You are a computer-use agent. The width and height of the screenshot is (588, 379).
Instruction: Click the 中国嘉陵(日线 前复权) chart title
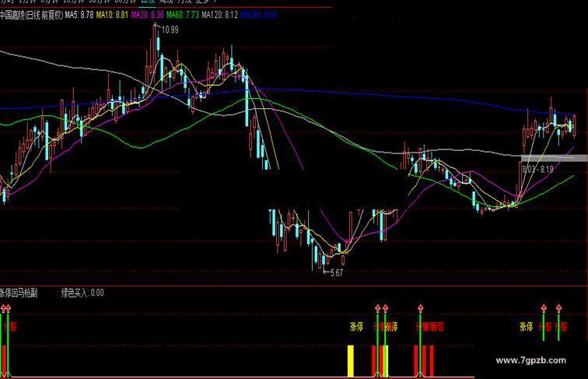pos(31,15)
